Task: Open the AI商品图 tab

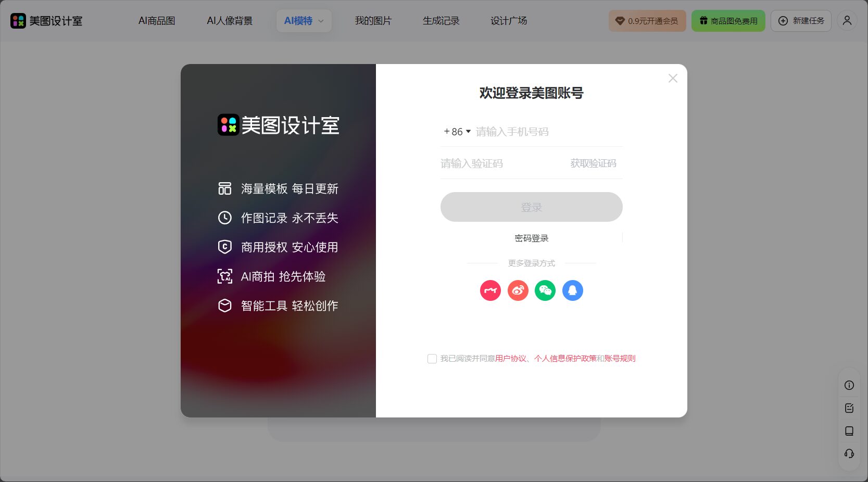Action: [157, 21]
